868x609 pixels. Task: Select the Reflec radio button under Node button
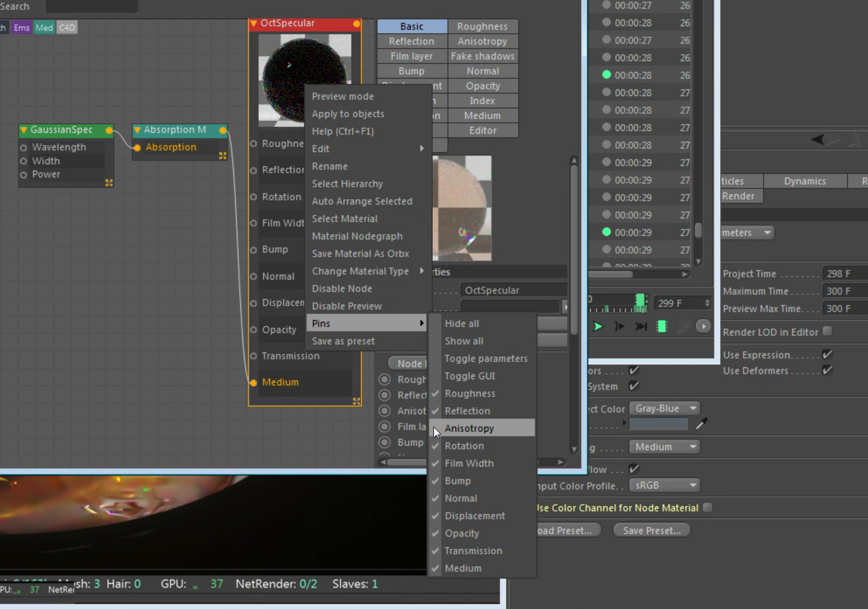(384, 395)
